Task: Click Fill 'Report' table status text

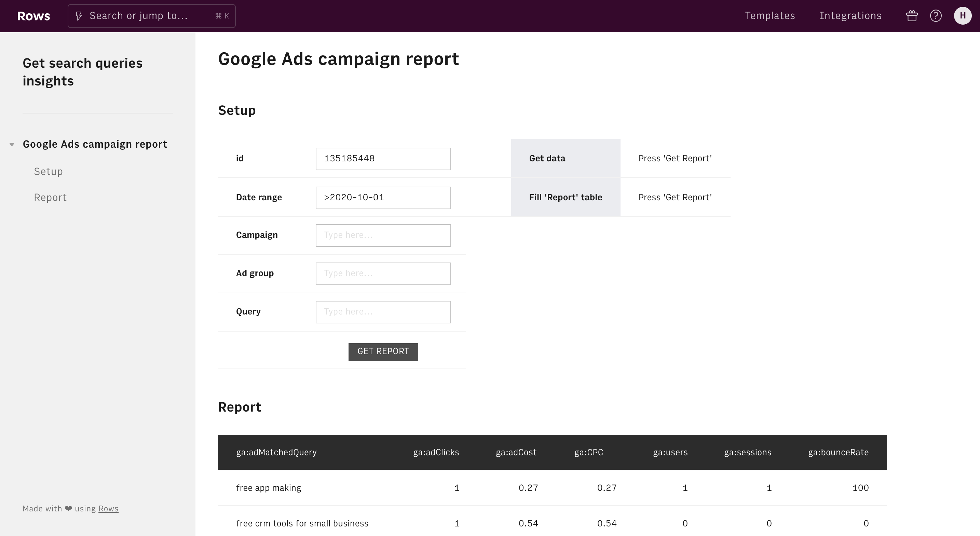Action: coord(675,197)
